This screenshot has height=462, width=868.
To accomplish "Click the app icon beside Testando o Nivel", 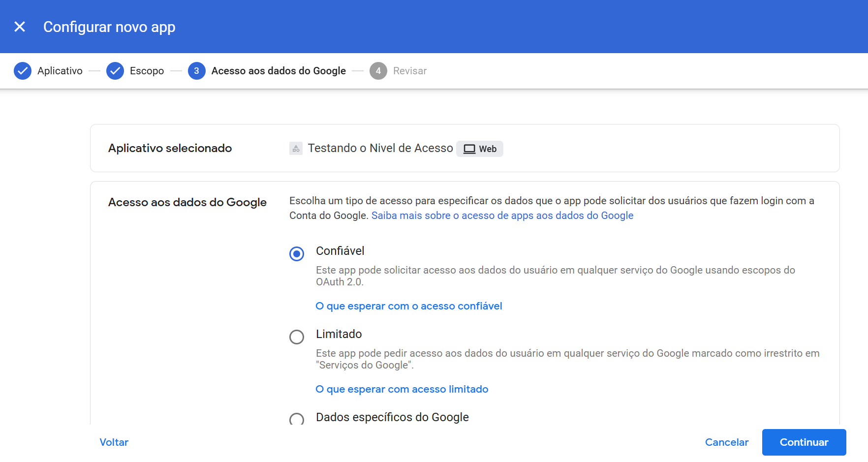I will (x=296, y=149).
